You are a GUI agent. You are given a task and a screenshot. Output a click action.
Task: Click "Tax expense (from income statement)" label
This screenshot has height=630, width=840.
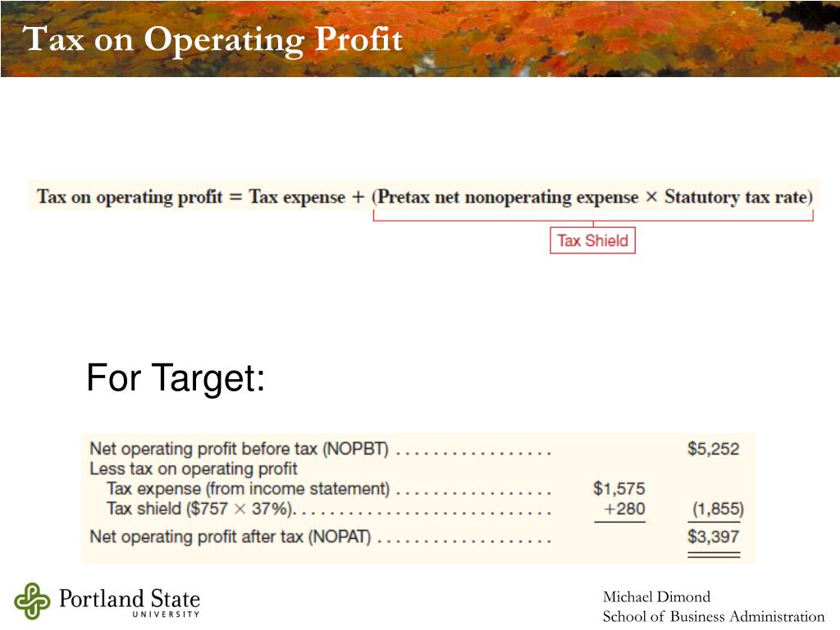[x=248, y=489]
